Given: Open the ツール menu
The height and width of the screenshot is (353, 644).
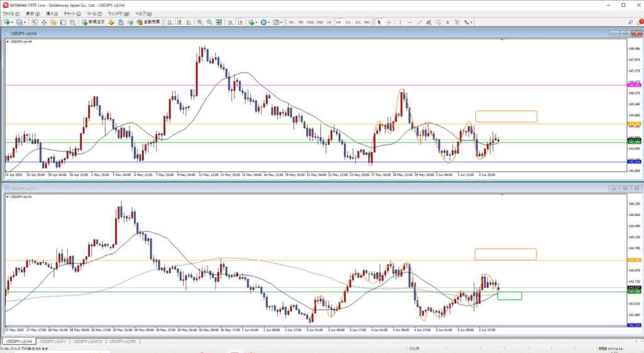Looking at the screenshot, I should (94, 14).
